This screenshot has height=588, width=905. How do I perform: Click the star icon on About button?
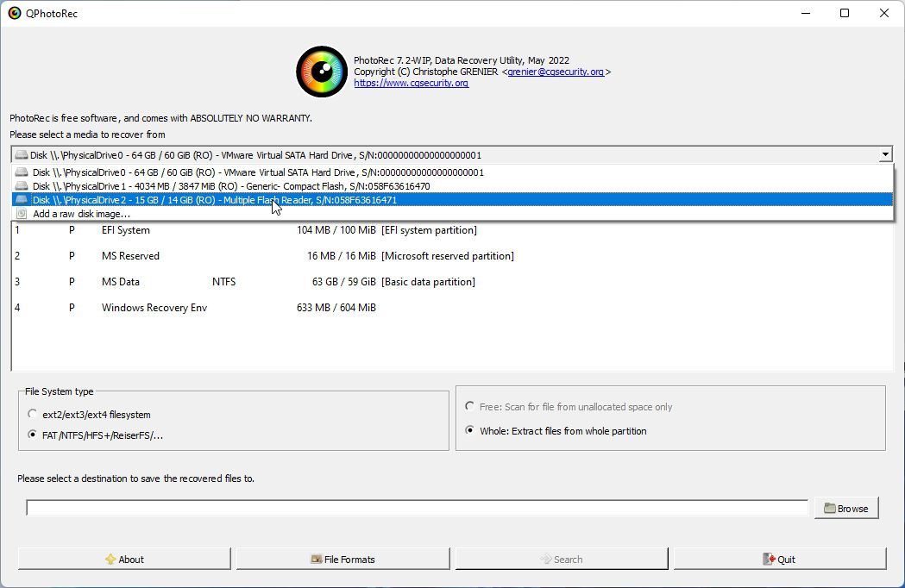[110, 560]
